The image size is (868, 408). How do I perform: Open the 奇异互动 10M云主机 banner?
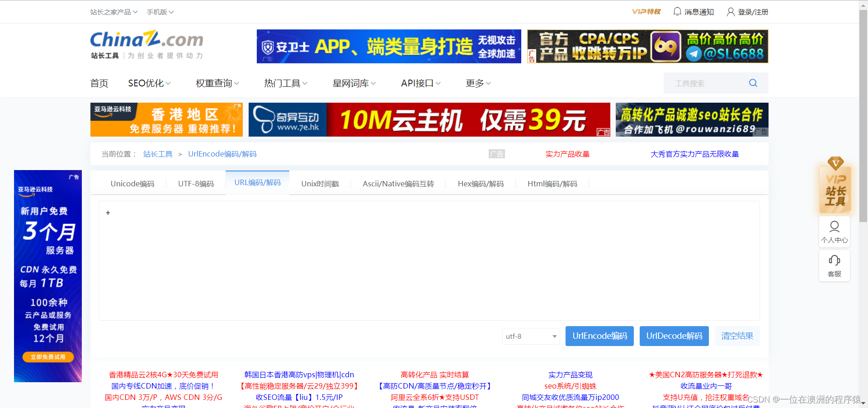[x=429, y=120]
